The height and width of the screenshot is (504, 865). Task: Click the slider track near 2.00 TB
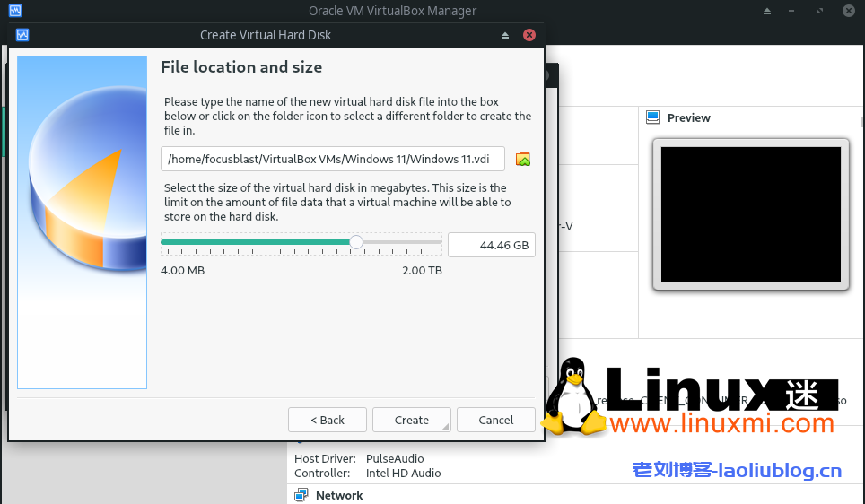[435, 242]
